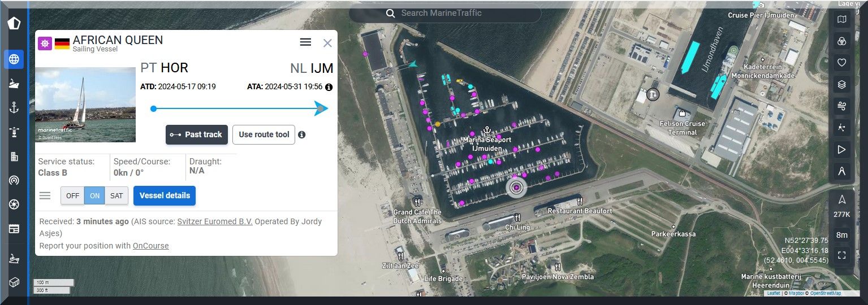Switch vessel track toggle to OFF
Viewport: 868px width, 305px height.
pyautogui.click(x=72, y=196)
